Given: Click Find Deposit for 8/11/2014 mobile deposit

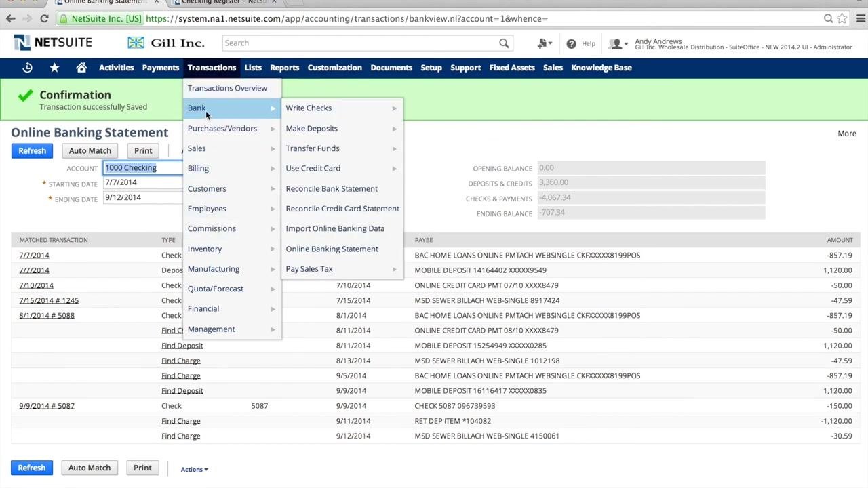Looking at the screenshot, I should 182,346.
